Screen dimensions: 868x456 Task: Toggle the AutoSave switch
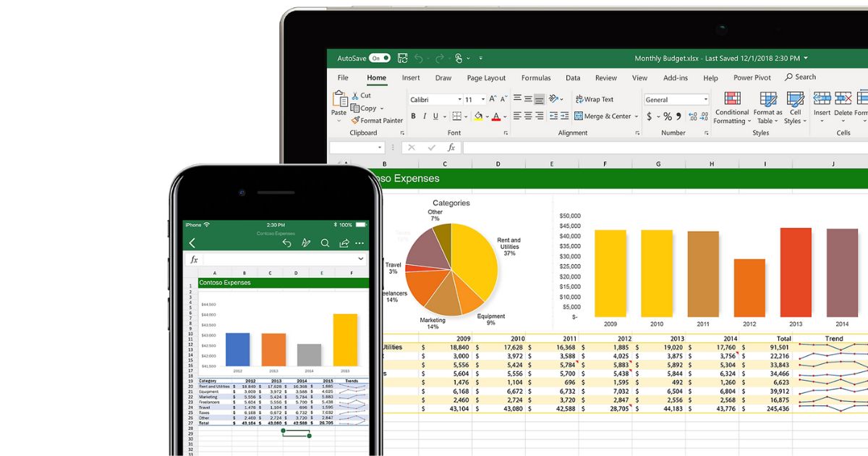coord(379,58)
